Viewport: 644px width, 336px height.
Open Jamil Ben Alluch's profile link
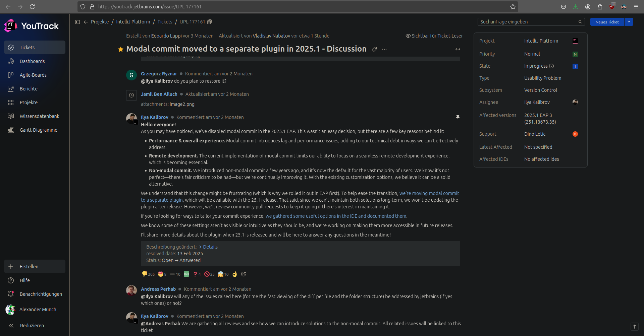coord(159,94)
